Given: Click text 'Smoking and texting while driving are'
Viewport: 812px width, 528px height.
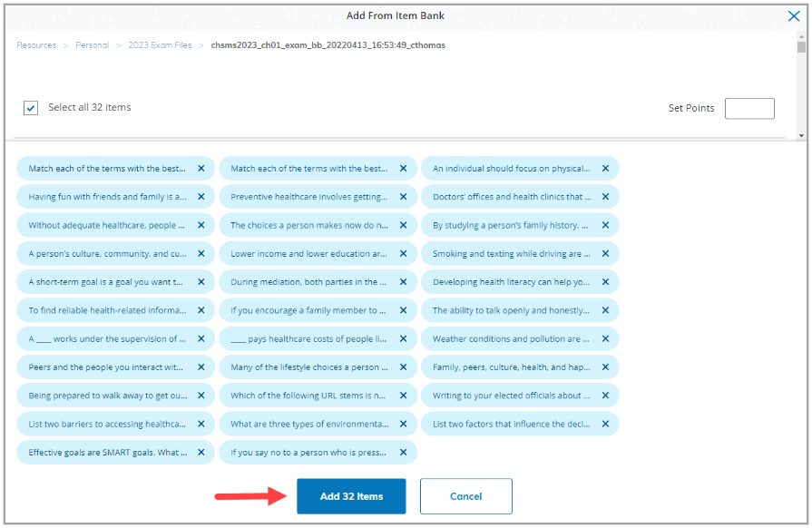Looking at the screenshot, I should click(512, 254).
